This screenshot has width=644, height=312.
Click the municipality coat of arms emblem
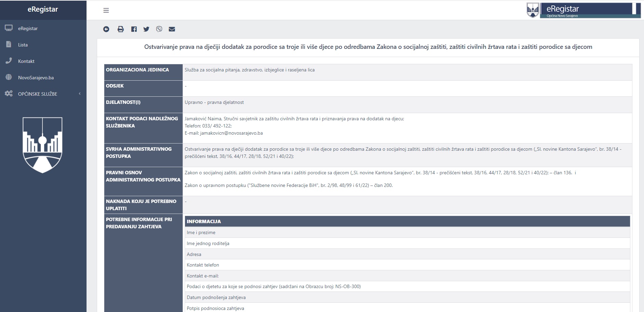(42, 145)
